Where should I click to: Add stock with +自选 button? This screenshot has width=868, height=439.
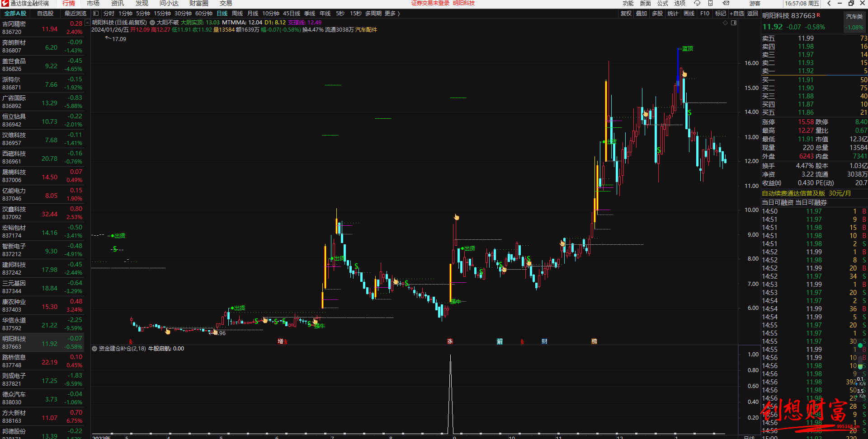coord(737,14)
